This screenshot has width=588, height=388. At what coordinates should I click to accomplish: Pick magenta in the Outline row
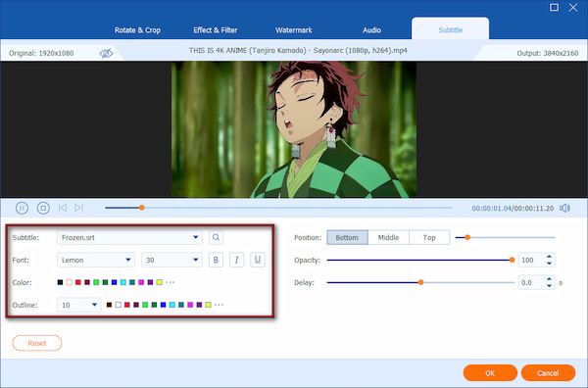(x=190, y=305)
